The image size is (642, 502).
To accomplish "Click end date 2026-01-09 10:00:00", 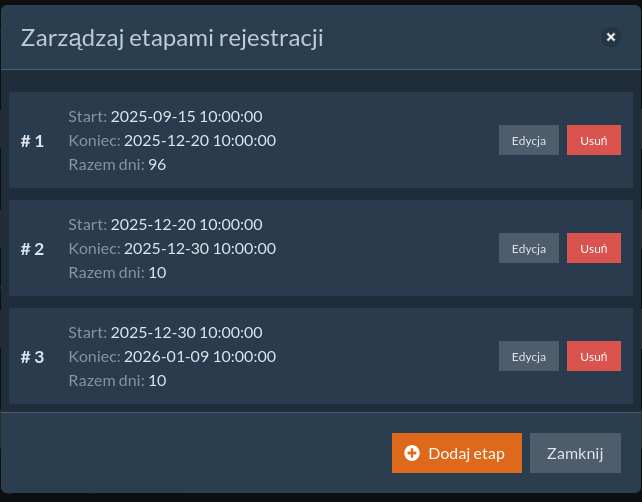I will pos(199,356).
